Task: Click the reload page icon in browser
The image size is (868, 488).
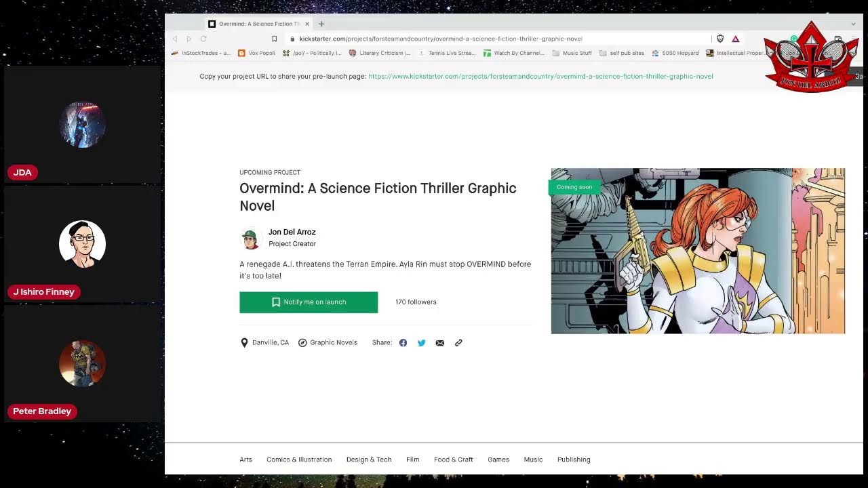Action: pyautogui.click(x=203, y=39)
